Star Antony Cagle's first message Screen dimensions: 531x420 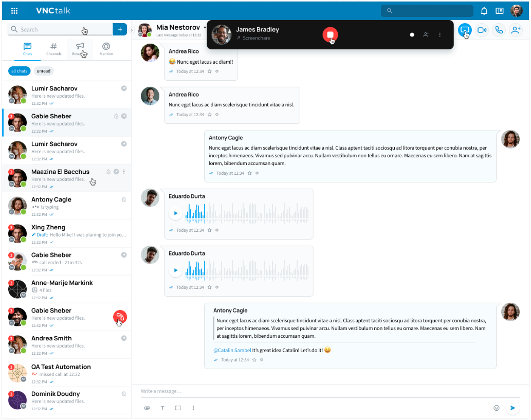[x=250, y=173]
